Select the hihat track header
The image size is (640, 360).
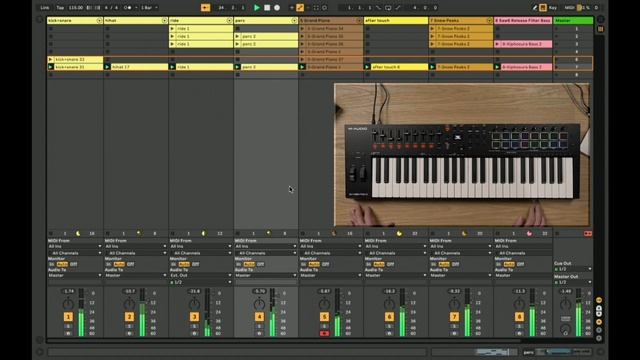136,20
